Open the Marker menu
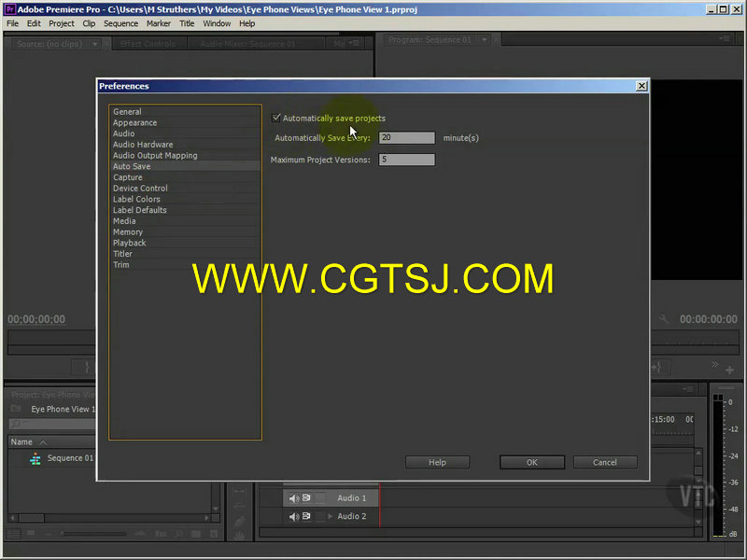This screenshot has width=747, height=560. [x=158, y=23]
